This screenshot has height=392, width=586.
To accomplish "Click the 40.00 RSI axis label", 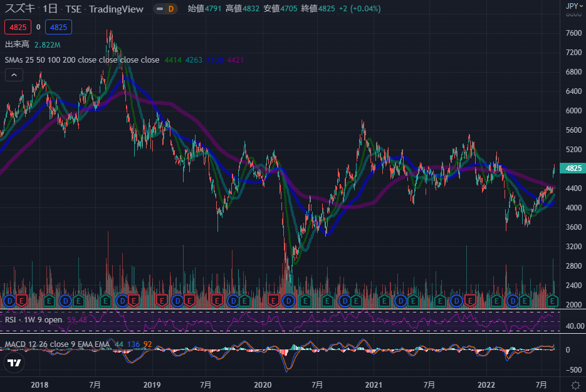I will (x=575, y=326).
